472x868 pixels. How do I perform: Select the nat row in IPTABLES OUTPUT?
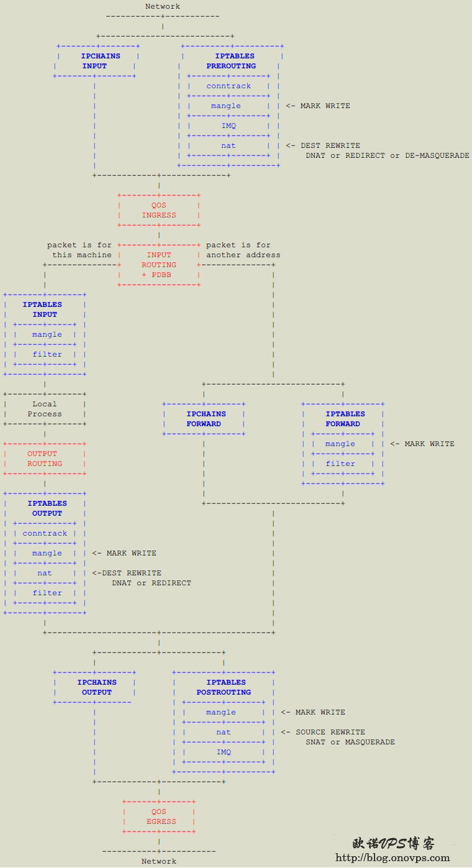(45, 573)
